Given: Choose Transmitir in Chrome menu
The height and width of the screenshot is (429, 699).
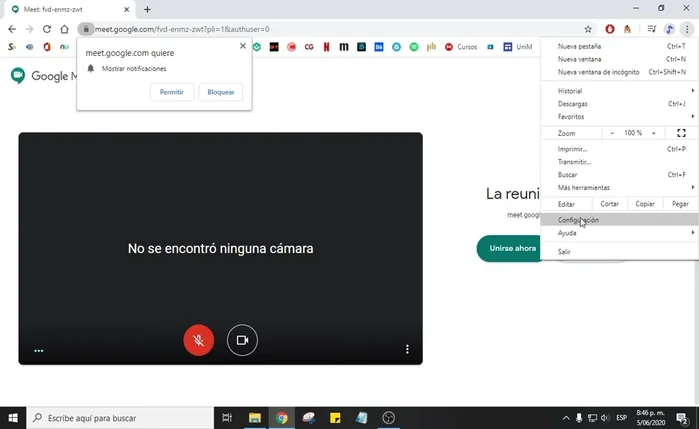Looking at the screenshot, I should point(620,162).
